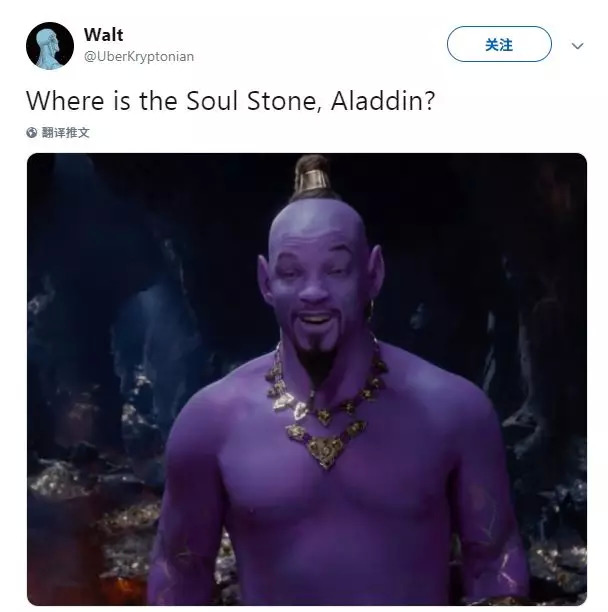This screenshot has height=612, width=608.
Task: Translate the tweet via 翻译推文
Action: pos(66,133)
